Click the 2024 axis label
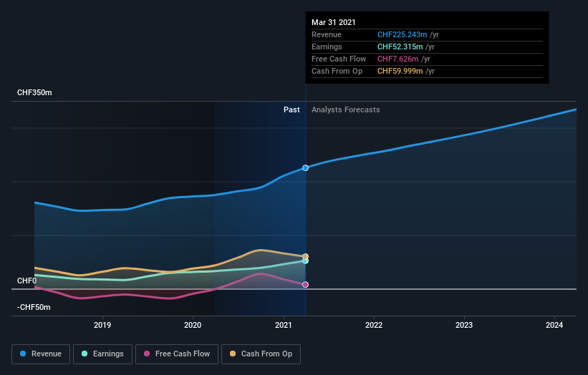588x375 pixels. pos(554,325)
